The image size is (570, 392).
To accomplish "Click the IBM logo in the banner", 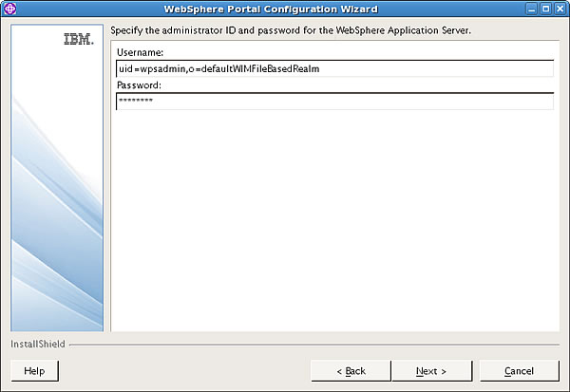I will pyautogui.click(x=79, y=39).
